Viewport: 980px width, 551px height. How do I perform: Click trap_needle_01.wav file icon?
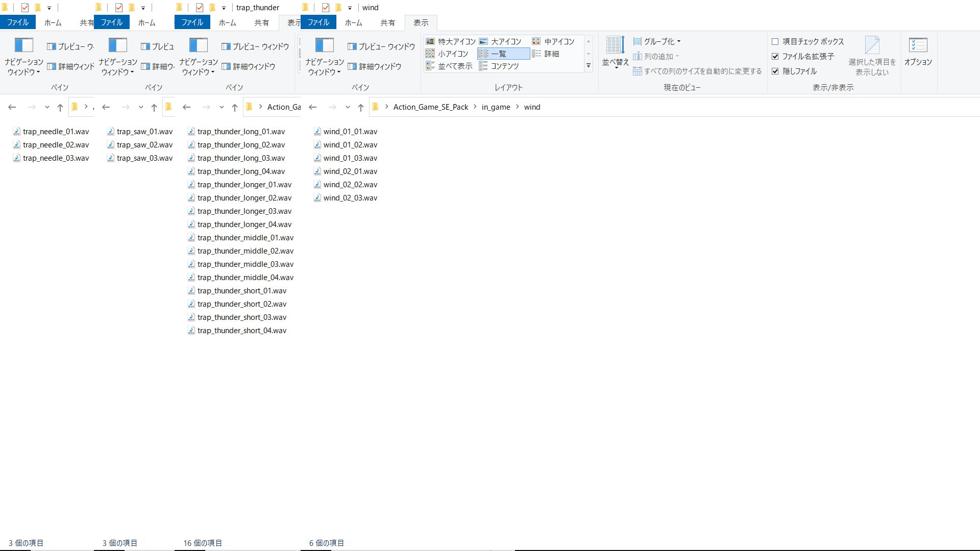point(17,132)
